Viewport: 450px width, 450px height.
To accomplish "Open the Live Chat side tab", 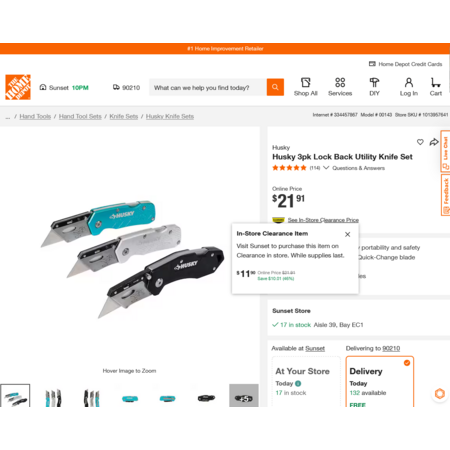I will [445, 151].
